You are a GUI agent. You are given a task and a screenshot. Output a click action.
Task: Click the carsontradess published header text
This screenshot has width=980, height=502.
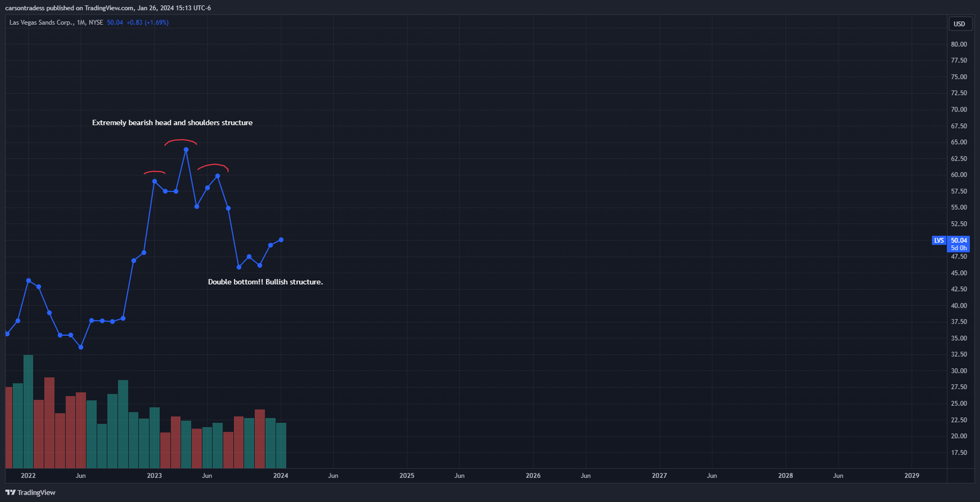tap(108, 8)
